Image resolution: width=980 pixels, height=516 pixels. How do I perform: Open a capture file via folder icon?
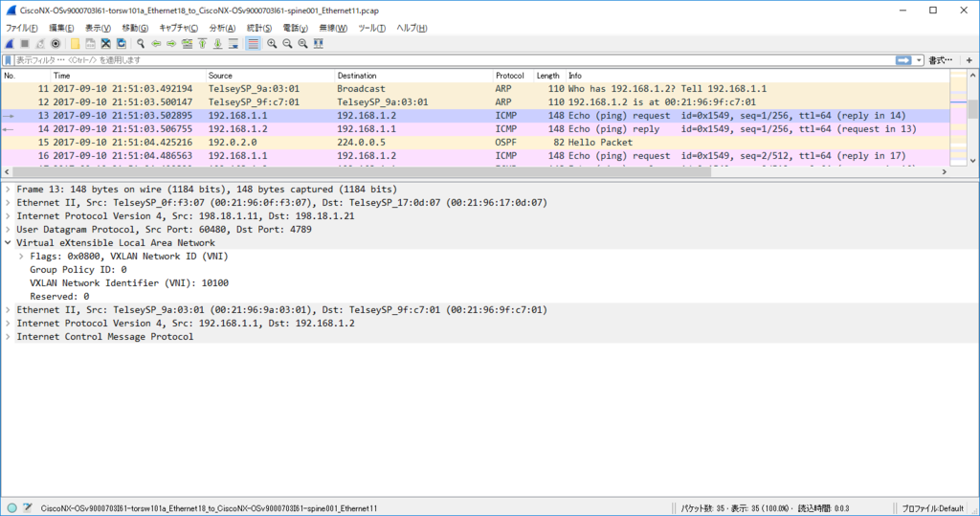click(75, 44)
